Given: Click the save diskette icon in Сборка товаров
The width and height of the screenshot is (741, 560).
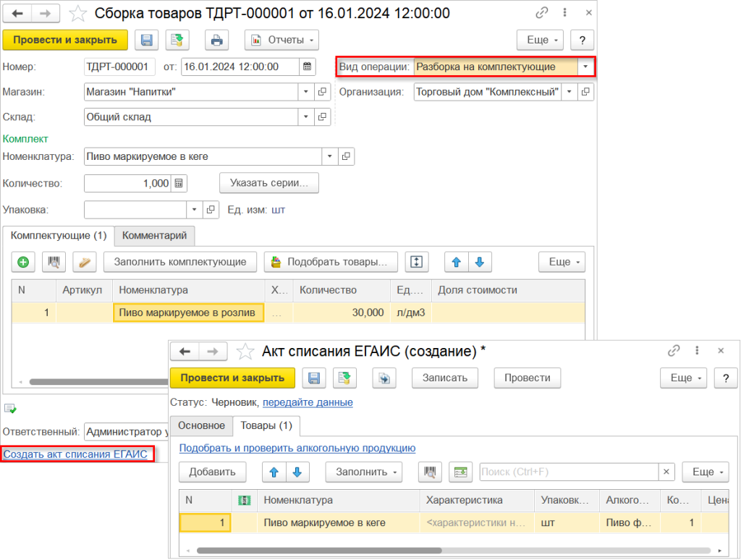Looking at the screenshot, I should (x=146, y=41).
